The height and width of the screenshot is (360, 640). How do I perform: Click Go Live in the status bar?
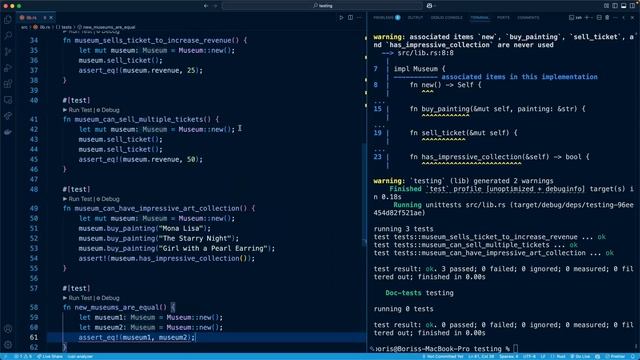tap(580, 356)
